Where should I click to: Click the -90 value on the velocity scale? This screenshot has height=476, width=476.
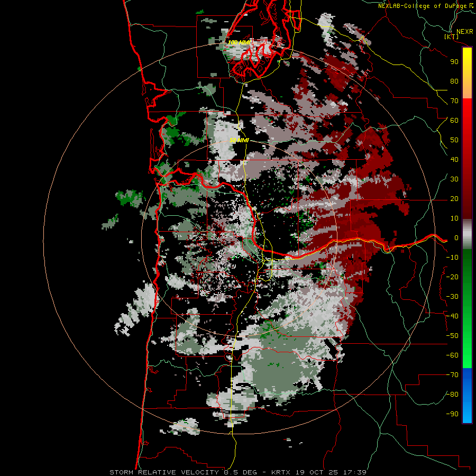tap(452, 414)
